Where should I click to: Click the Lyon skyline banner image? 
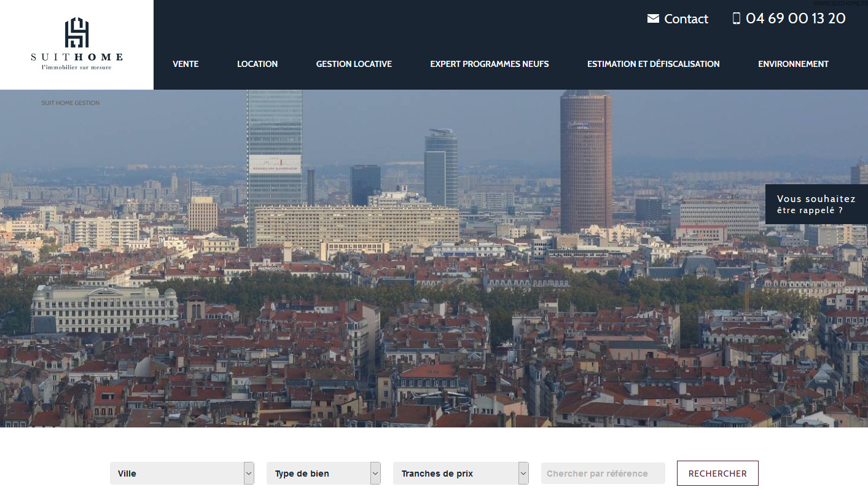tap(434, 259)
